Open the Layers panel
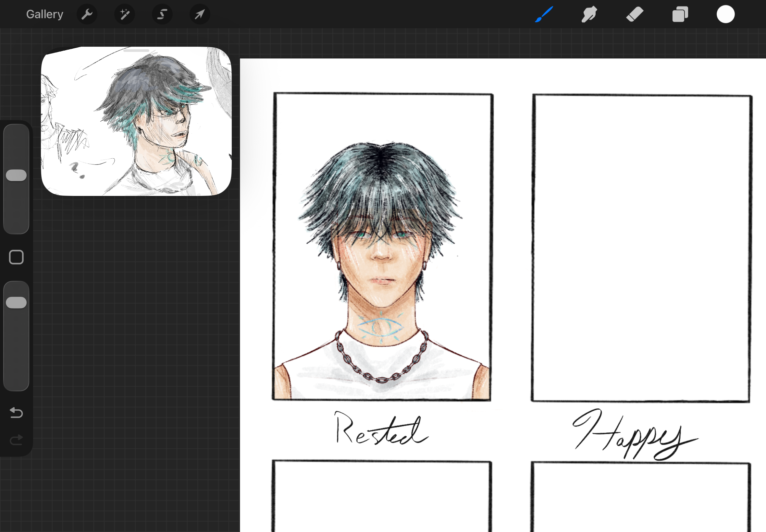The width and height of the screenshot is (766, 532). coord(680,14)
